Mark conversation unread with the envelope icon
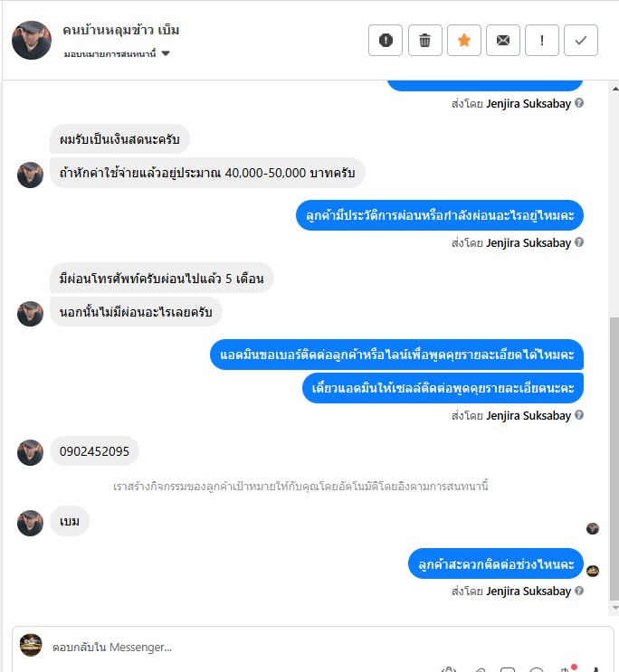The image size is (619, 672). pyautogui.click(x=503, y=41)
